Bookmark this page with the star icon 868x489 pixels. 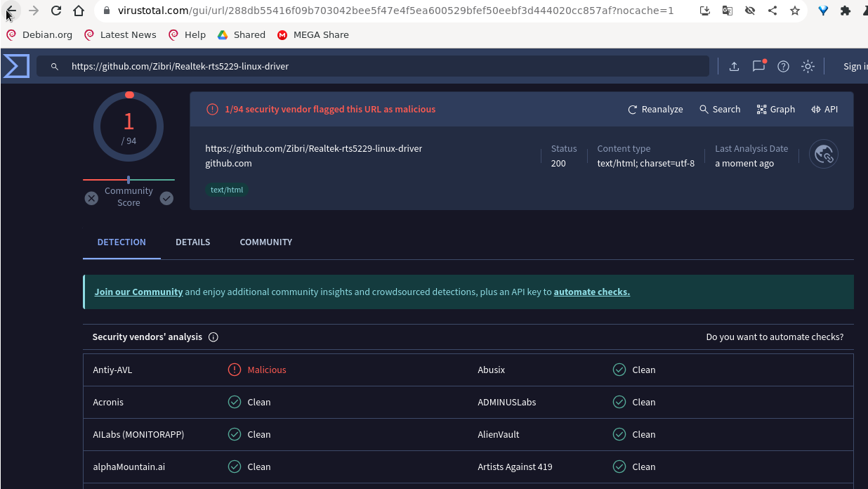coord(795,11)
